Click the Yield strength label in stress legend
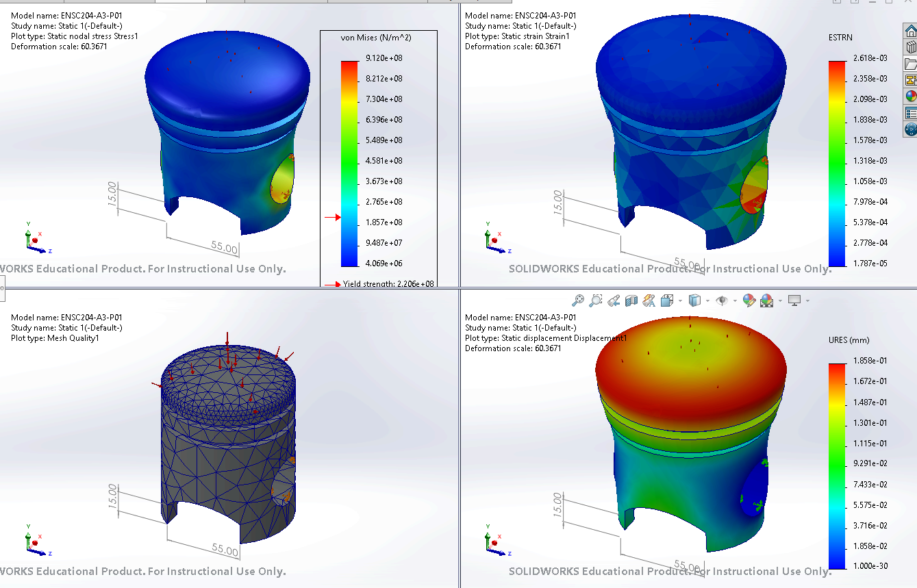The width and height of the screenshot is (917, 588). (388, 283)
